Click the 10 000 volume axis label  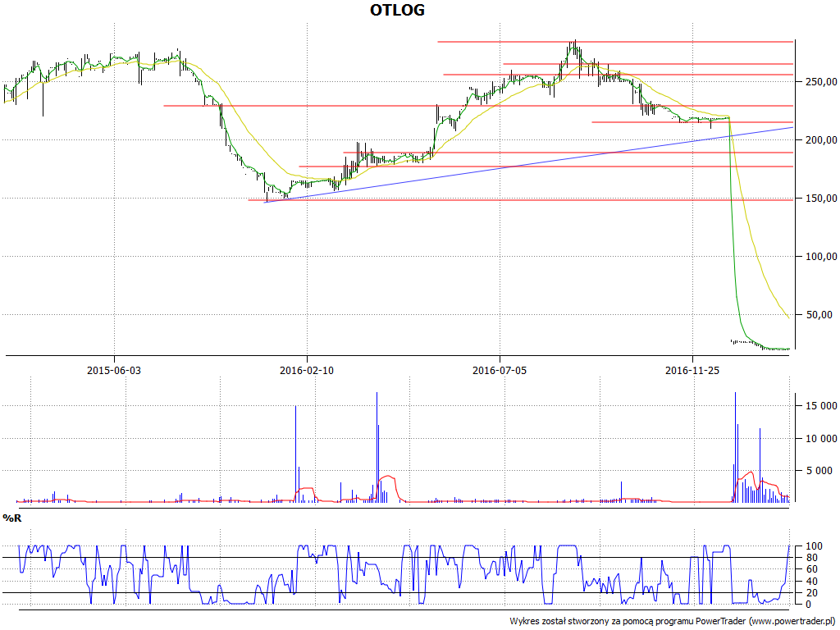click(821, 439)
